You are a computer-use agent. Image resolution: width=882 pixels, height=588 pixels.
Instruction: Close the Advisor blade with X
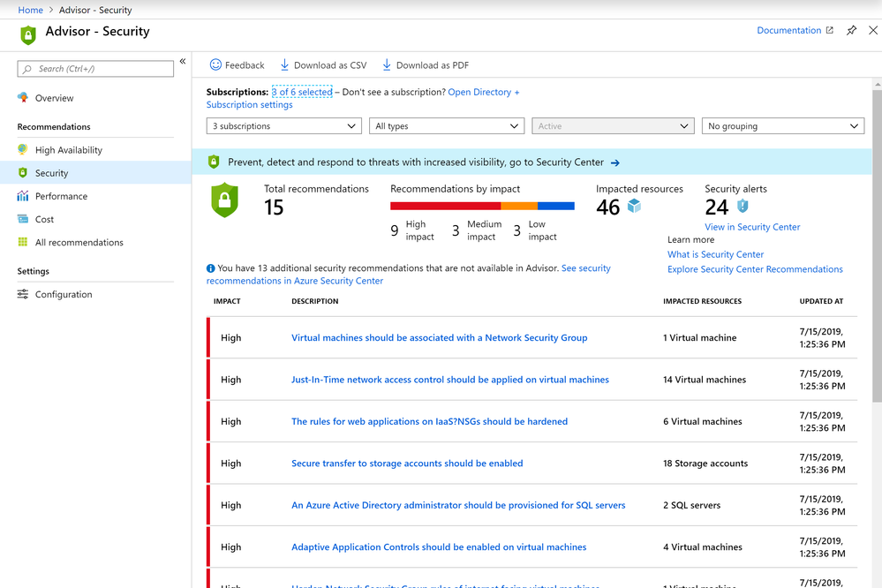click(x=873, y=30)
